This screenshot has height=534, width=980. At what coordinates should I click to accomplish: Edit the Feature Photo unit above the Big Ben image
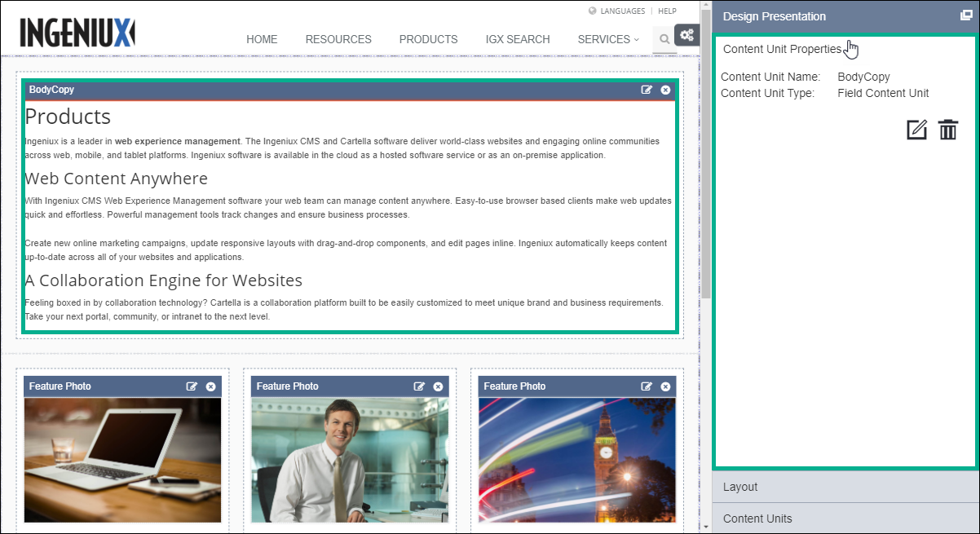[647, 386]
